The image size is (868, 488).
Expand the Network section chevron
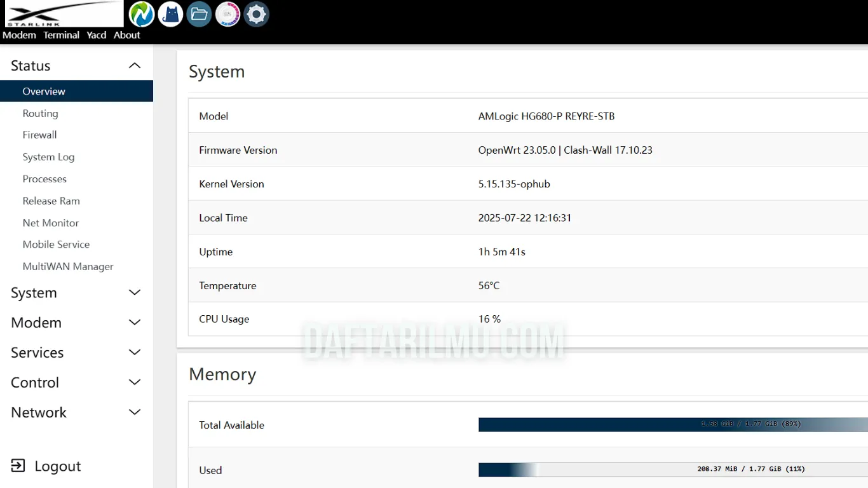tap(135, 412)
